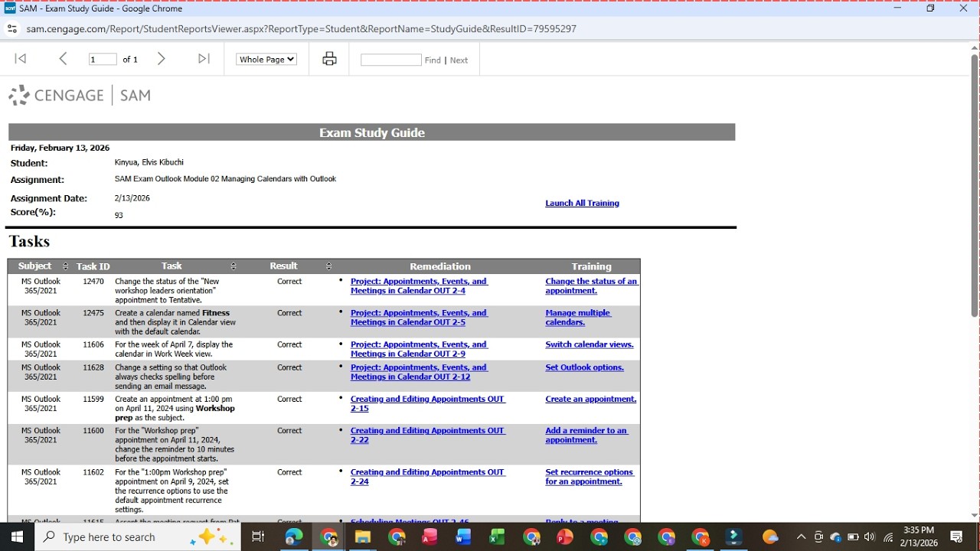Screen dimensions: 980x551
Task: Click the Find text input box
Action: click(x=391, y=60)
